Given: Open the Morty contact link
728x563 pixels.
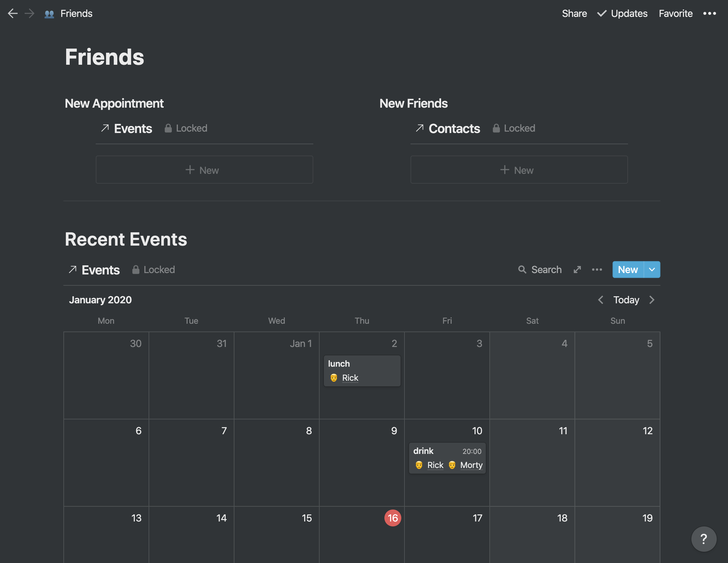Looking at the screenshot, I should coord(471,465).
